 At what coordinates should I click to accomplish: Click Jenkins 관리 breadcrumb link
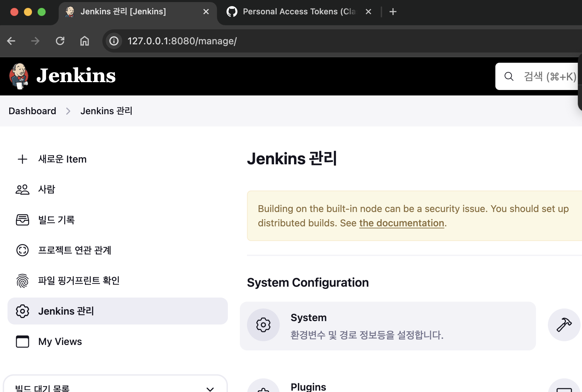coord(106,111)
